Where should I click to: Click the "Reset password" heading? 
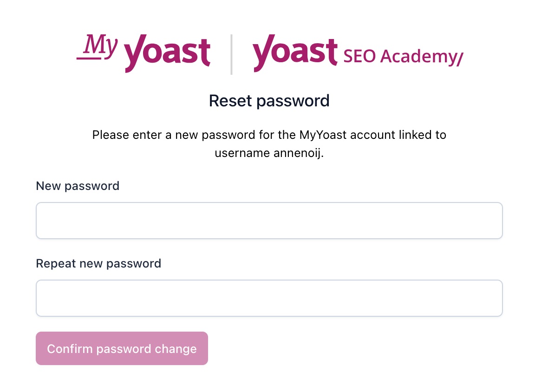click(x=269, y=101)
